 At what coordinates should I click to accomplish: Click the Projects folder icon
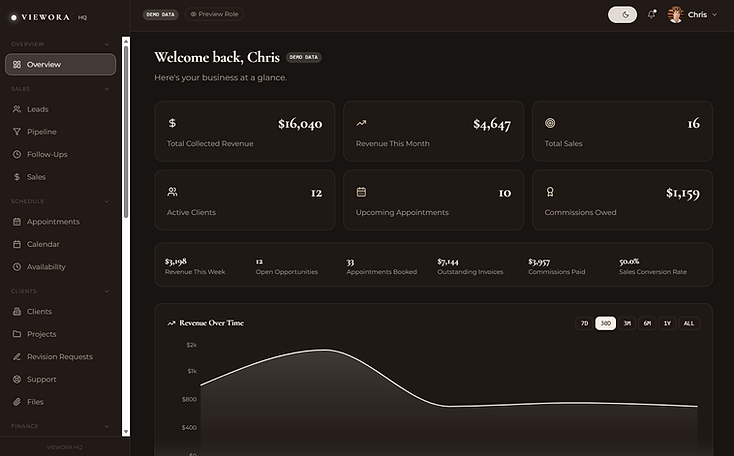click(x=17, y=334)
